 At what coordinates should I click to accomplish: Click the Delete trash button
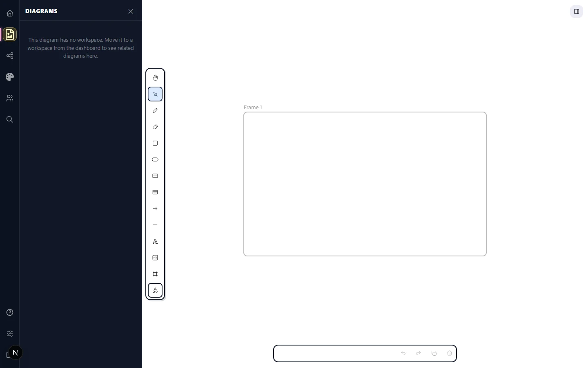point(450,353)
